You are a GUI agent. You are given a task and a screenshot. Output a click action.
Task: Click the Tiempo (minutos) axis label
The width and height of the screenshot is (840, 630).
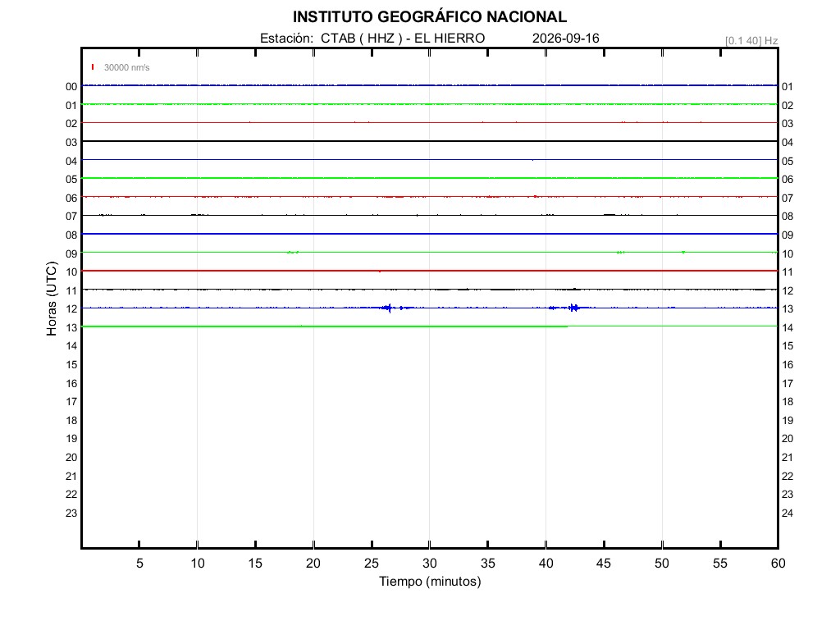pyautogui.click(x=430, y=582)
